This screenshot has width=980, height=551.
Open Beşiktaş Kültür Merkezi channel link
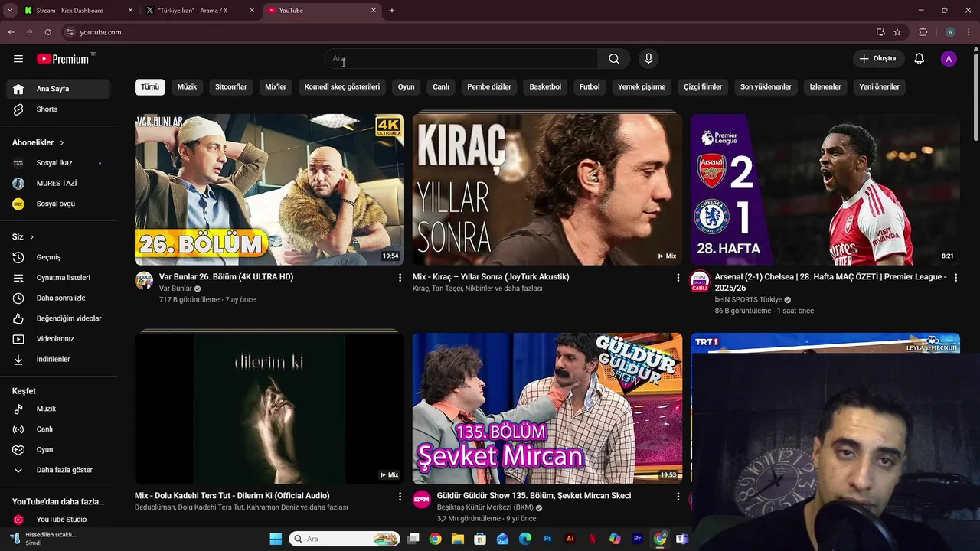[485, 507]
